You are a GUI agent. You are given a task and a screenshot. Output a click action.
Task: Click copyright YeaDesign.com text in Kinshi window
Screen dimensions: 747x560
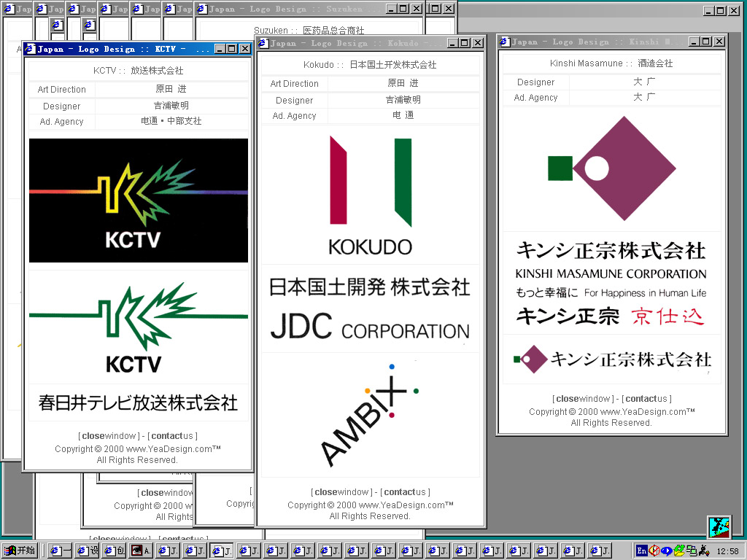pos(612,411)
